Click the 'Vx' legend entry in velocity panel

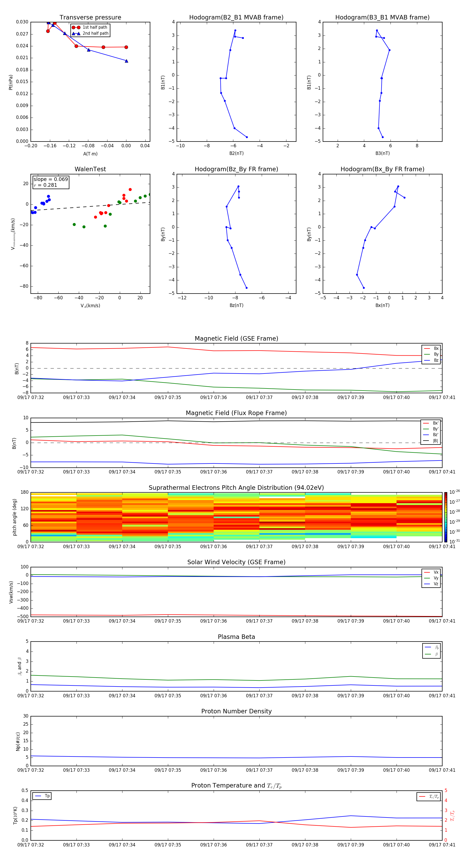pos(431,572)
